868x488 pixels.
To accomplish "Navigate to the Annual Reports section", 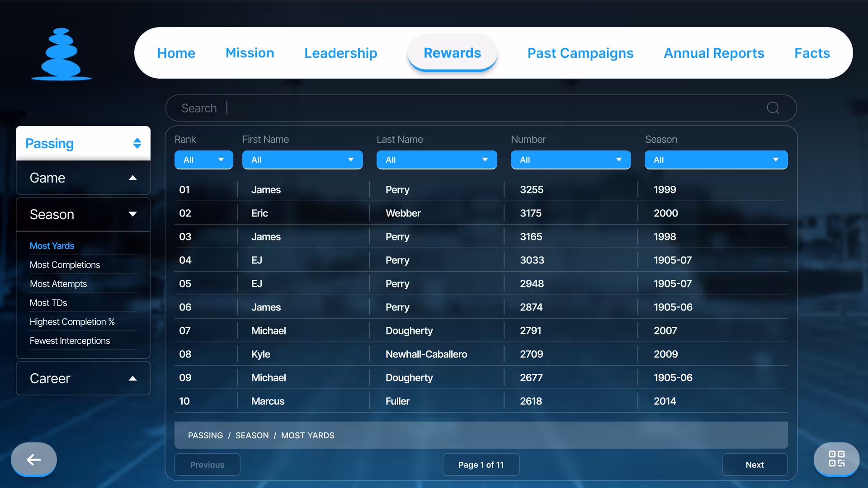I will pos(713,53).
